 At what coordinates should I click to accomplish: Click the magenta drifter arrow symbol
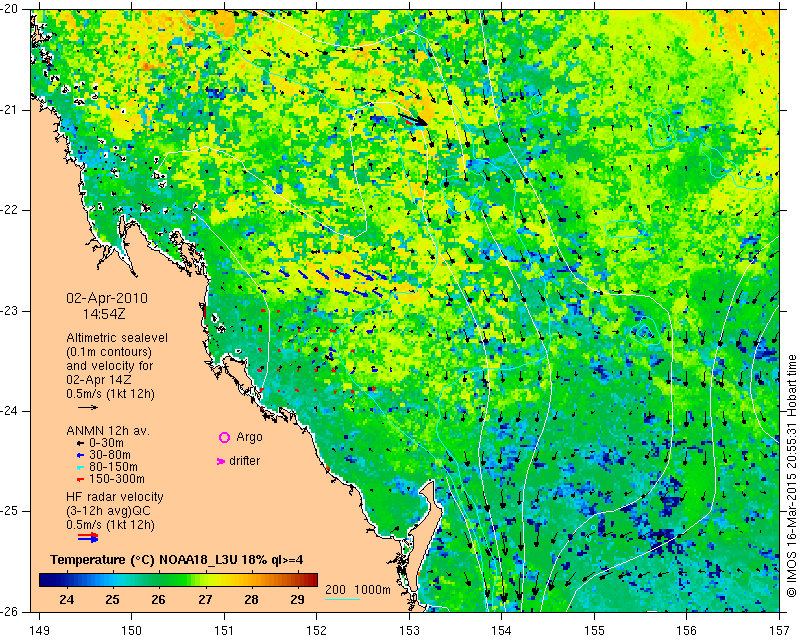(x=221, y=461)
